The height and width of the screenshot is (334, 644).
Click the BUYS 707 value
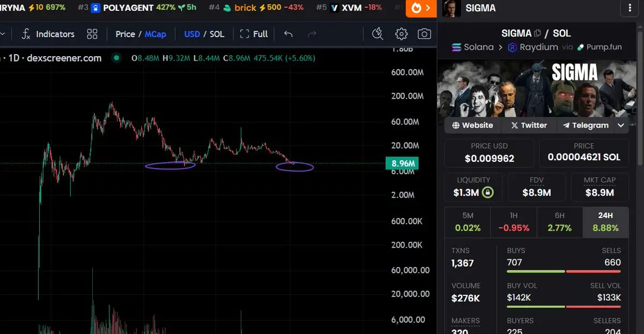point(515,262)
